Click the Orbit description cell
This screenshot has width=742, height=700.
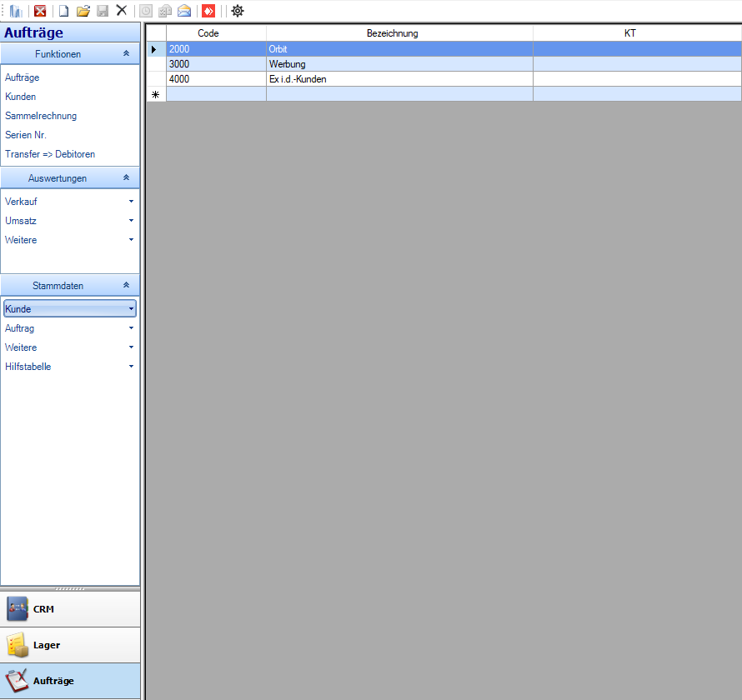pyautogui.click(x=399, y=49)
